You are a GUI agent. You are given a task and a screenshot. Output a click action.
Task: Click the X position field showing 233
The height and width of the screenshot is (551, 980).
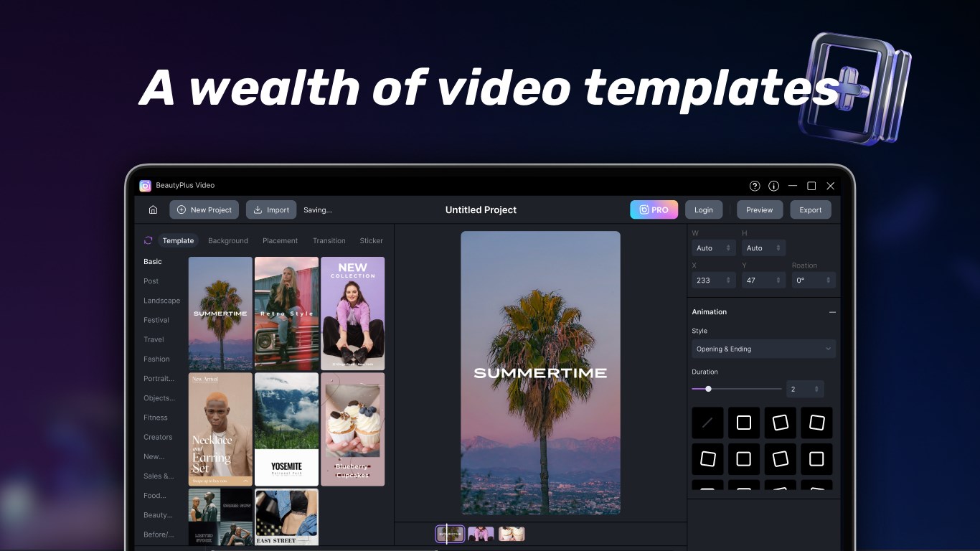(714, 280)
